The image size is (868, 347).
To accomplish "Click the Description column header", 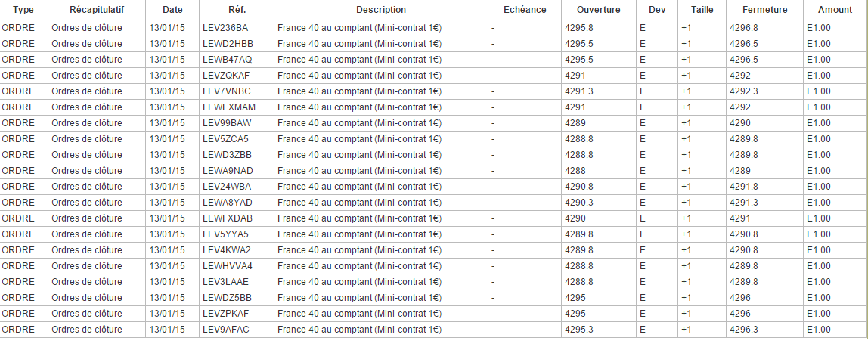I will (381, 10).
